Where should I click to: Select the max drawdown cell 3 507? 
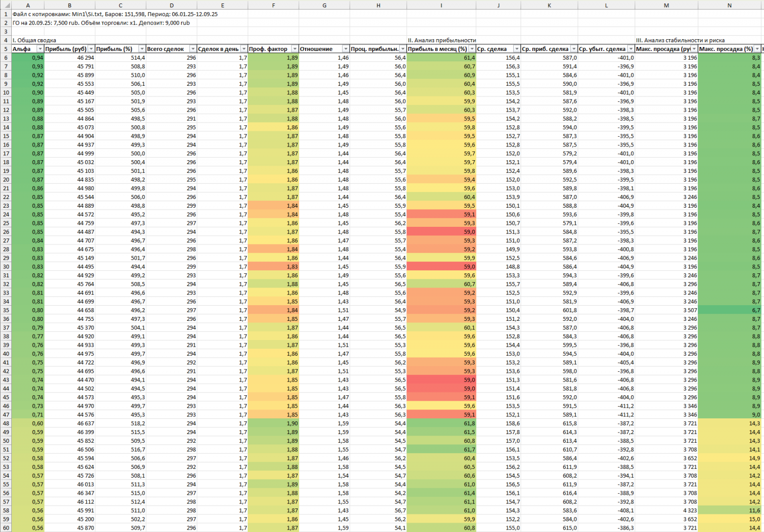click(667, 310)
